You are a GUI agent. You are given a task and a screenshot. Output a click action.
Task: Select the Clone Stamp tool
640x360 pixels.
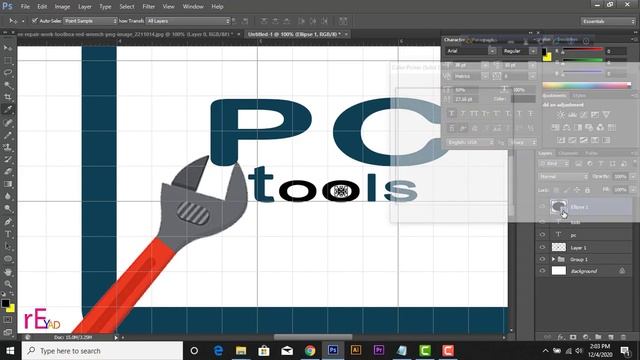[8, 147]
